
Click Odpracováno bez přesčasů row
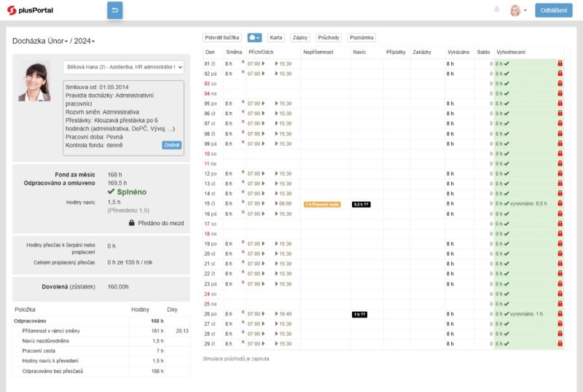click(x=101, y=371)
